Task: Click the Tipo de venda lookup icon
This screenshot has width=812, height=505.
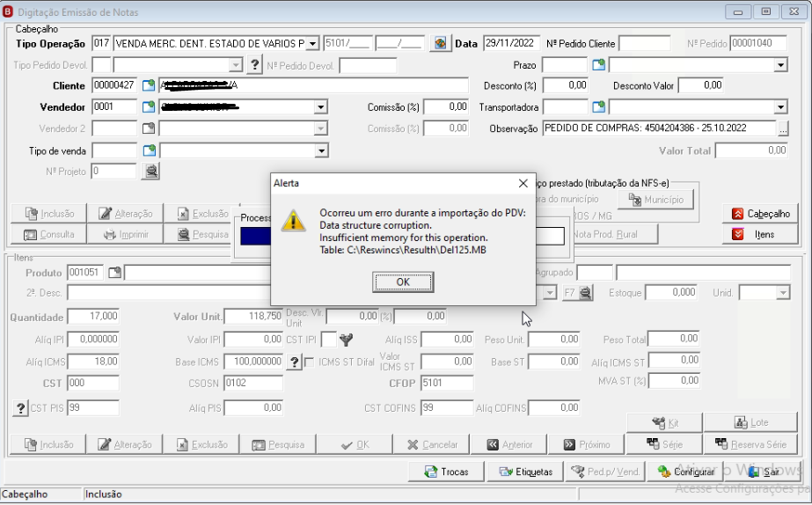Action: pos(150,150)
